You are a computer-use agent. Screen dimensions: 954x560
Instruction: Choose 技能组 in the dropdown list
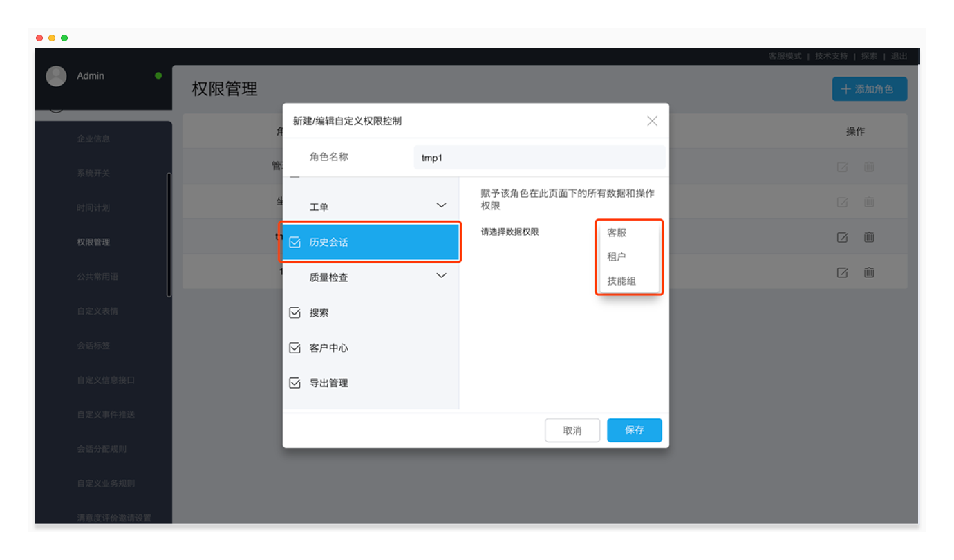pos(621,281)
